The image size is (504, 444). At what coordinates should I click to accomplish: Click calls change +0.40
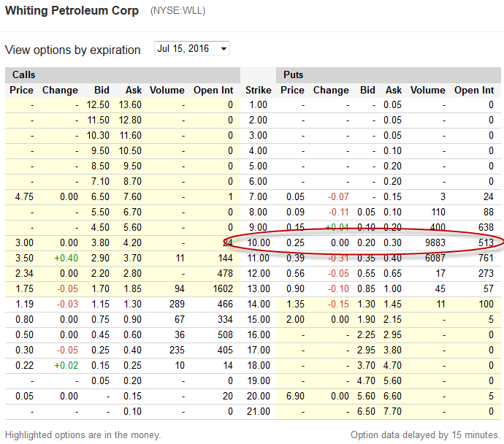[x=66, y=258]
